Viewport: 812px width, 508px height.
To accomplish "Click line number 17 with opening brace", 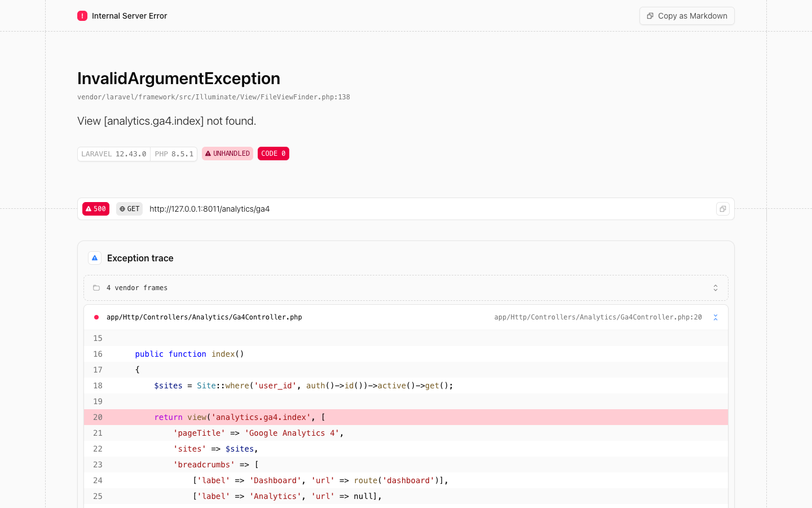I will (98, 370).
